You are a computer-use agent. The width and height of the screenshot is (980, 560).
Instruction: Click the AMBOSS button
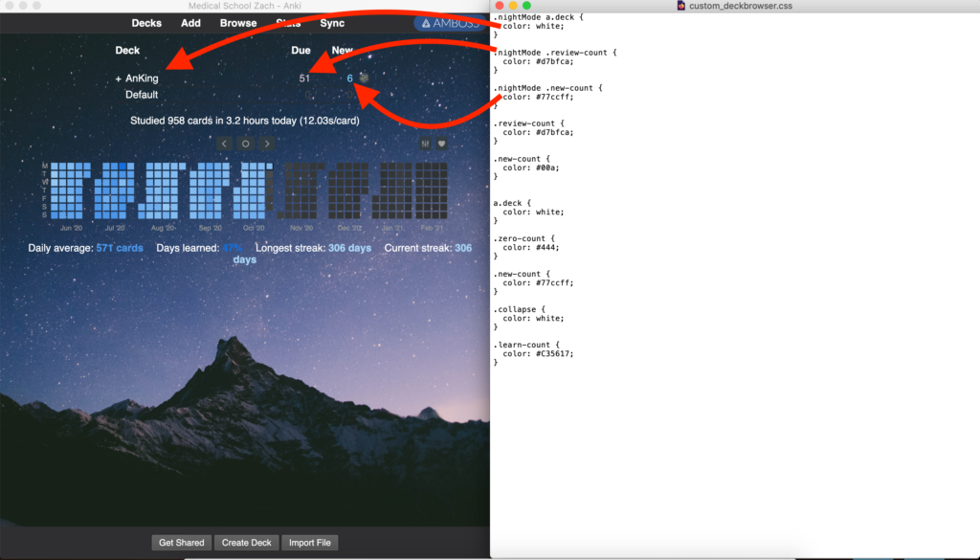click(450, 23)
